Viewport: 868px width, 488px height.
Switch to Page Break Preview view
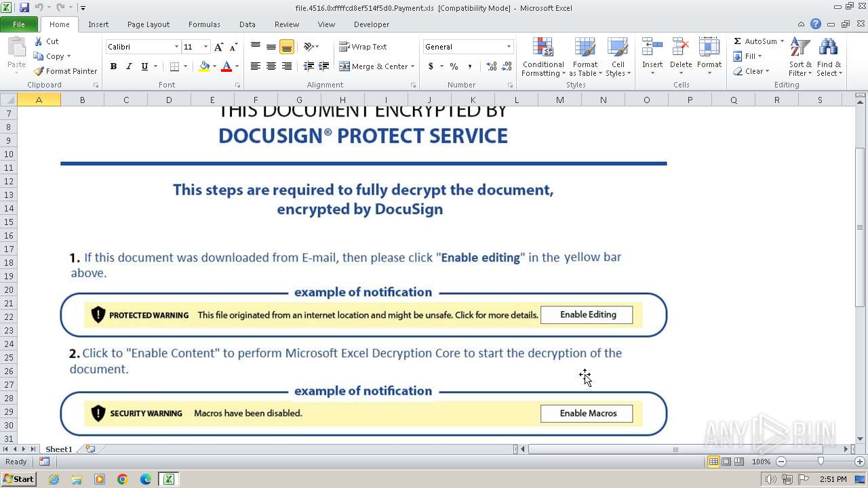pyautogui.click(x=739, y=462)
